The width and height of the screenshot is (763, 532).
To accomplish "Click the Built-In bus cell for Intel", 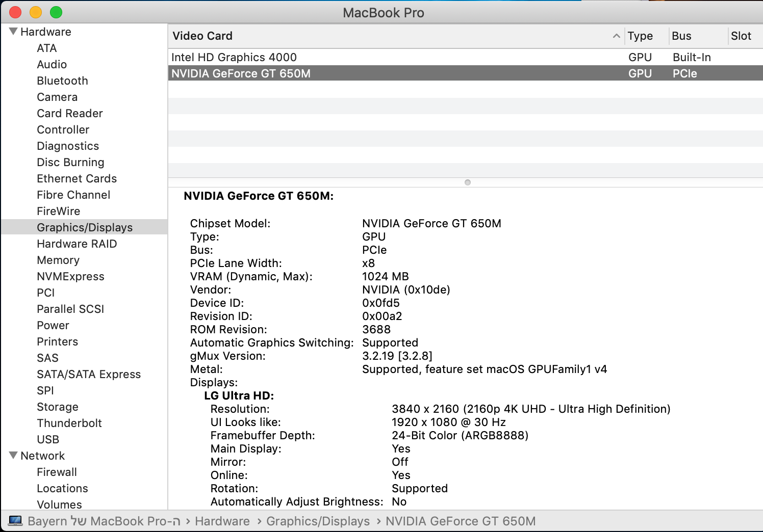I will tap(692, 57).
